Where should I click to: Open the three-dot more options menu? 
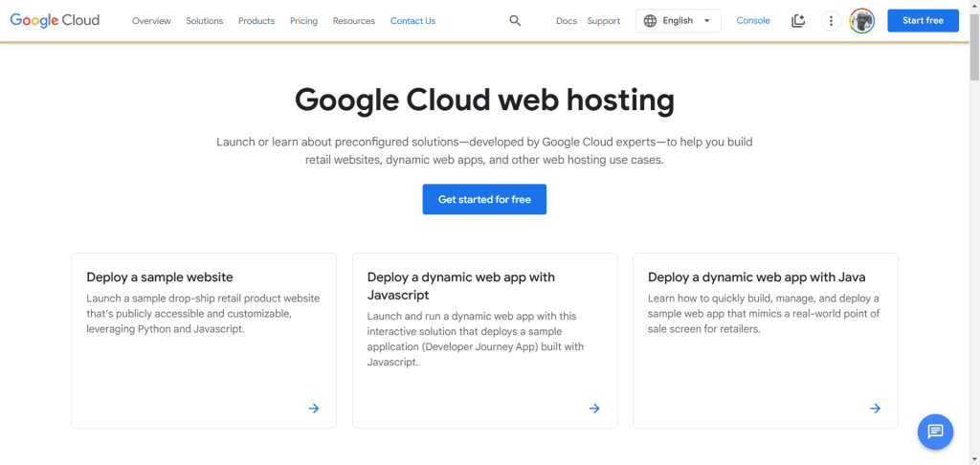coord(831,21)
